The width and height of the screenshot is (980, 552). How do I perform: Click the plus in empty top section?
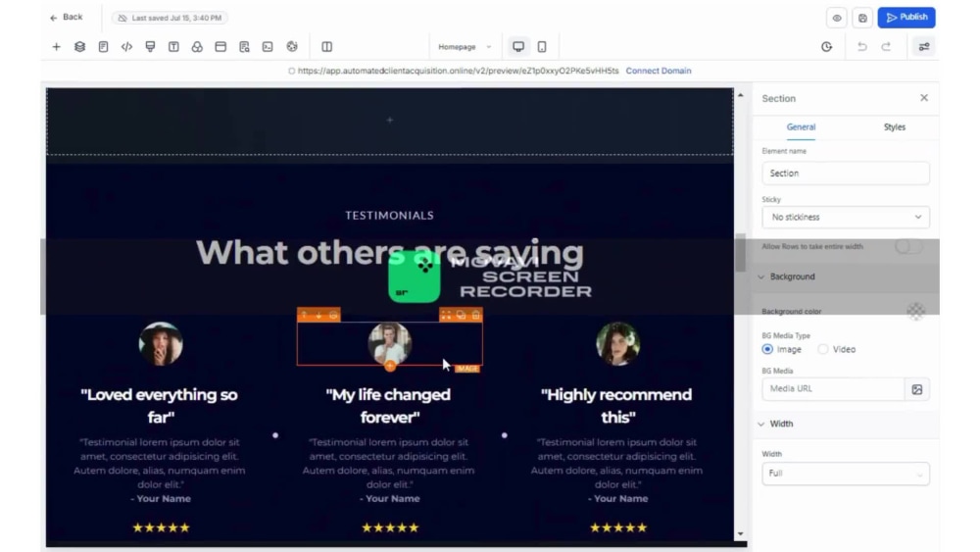pyautogui.click(x=389, y=120)
